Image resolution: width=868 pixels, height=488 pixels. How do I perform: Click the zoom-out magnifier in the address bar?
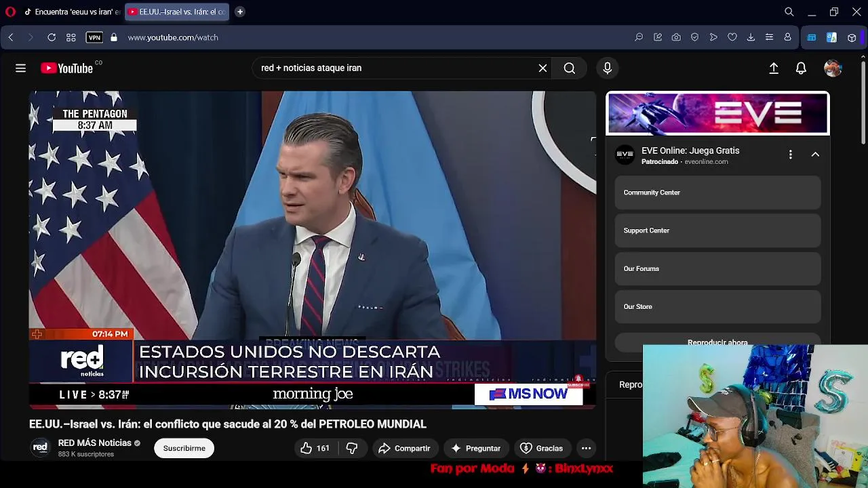pyautogui.click(x=639, y=37)
